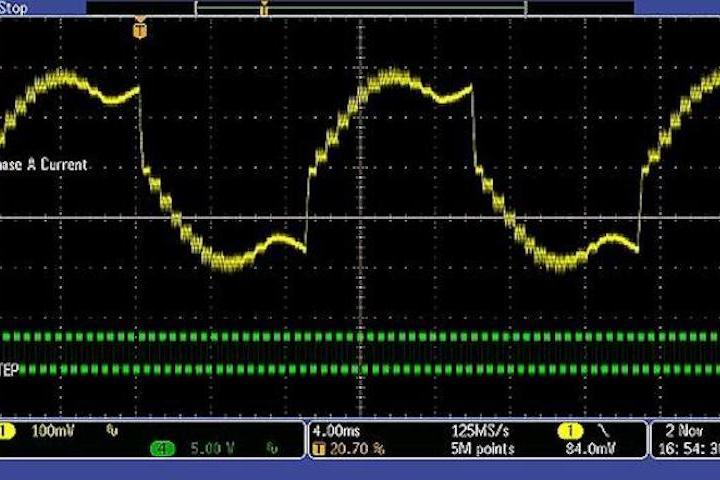Screen dimensions: 720x480
Task: Click the 5M points record length readout
Action: pos(482,449)
